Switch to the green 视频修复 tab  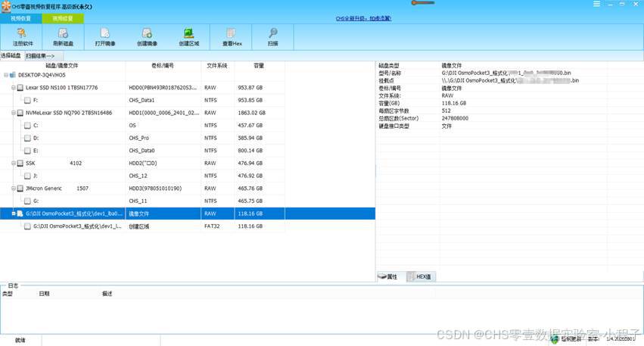coord(63,18)
